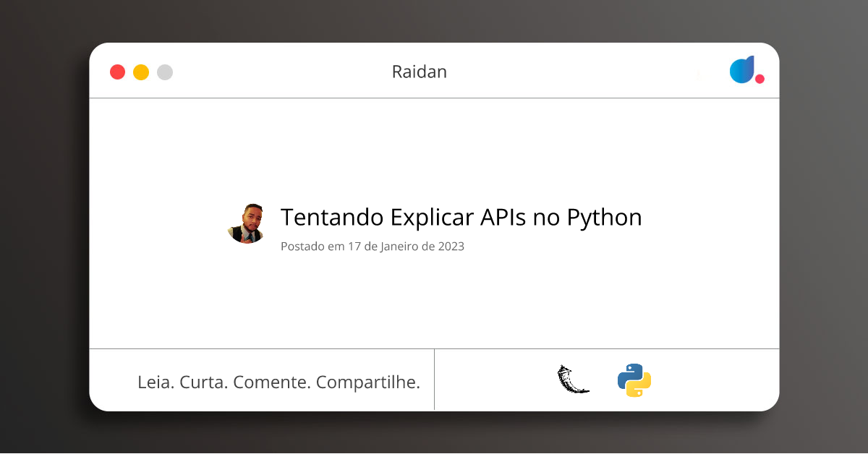Select the Raidan title in the header bar
Screen dimensions: 868x454
(420, 72)
